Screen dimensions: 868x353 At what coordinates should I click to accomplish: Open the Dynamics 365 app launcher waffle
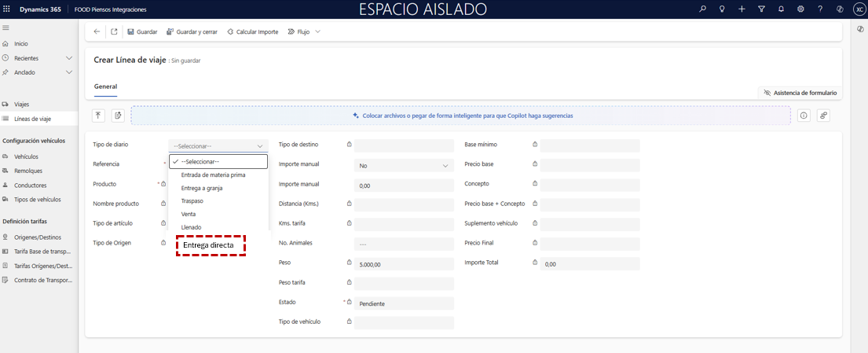tap(7, 9)
